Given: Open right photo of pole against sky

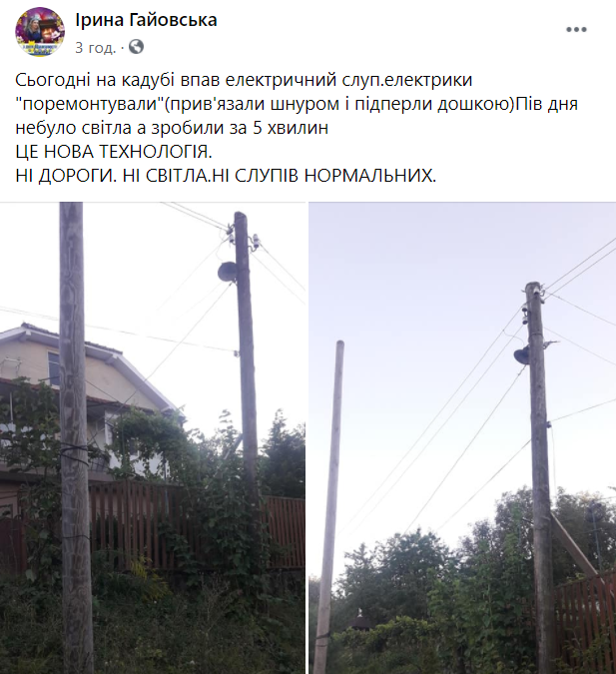Looking at the screenshot, I should click(462, 437).
